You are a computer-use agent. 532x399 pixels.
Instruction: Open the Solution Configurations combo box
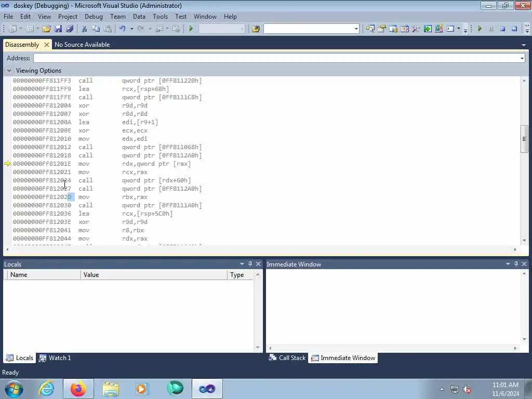coord(221,29)
